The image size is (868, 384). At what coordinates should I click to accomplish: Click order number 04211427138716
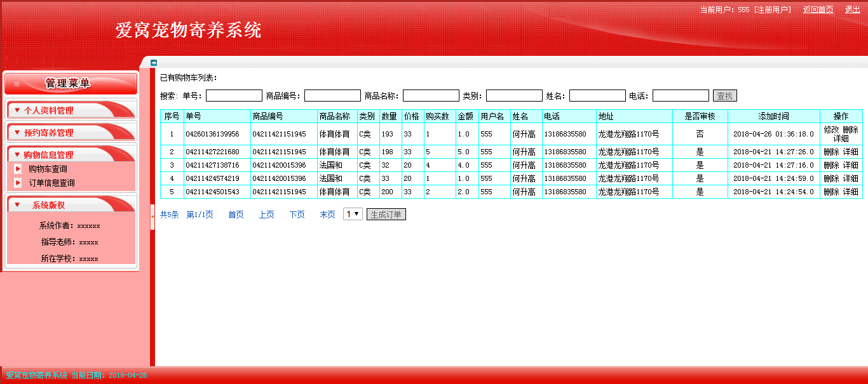(x=213, y=165)
